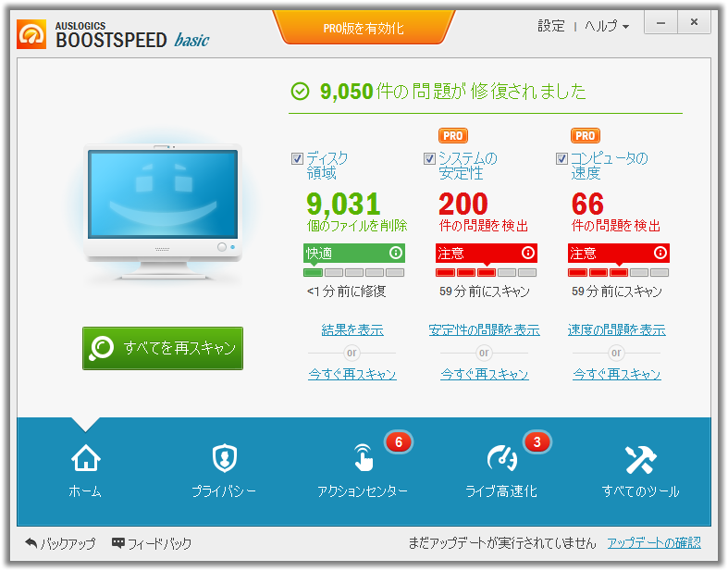Screen dimensions: 728x571
Task: Select the プライバシー tab label
Action: point(224,491)
